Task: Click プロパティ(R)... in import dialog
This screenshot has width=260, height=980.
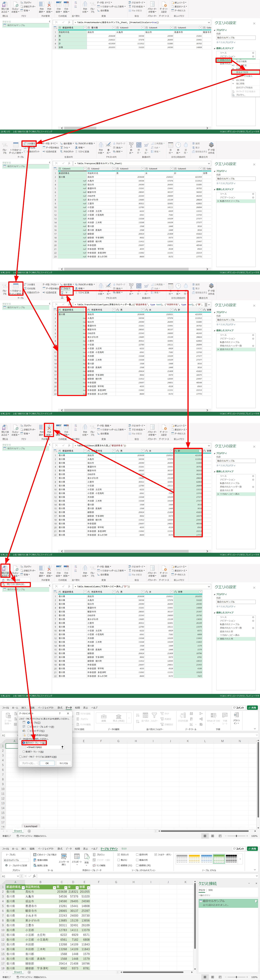Action: [x=29, y=763]
